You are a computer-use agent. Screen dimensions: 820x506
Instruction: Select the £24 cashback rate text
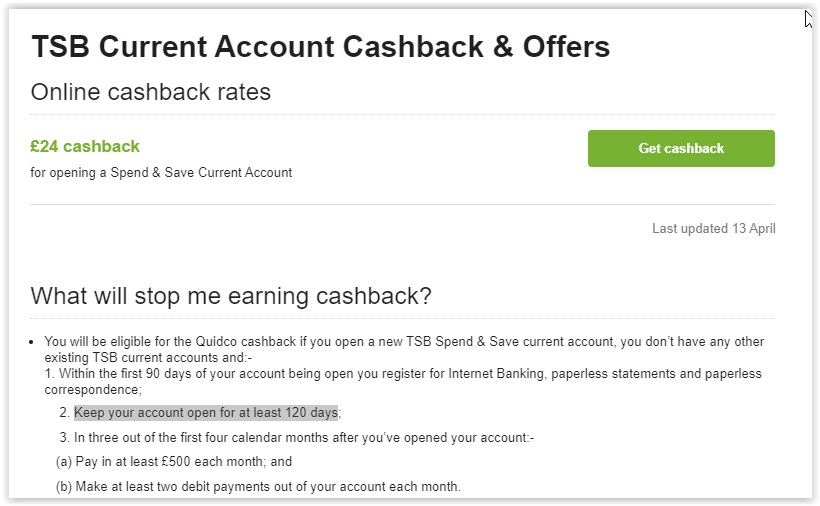[x=85, y=146]
